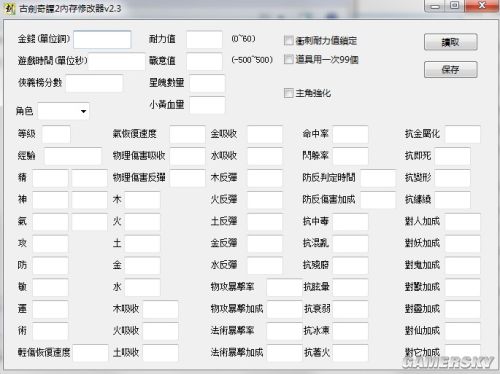Focus the 等級 input field
The width and height of the screenshot is (500, 374).
56,135
